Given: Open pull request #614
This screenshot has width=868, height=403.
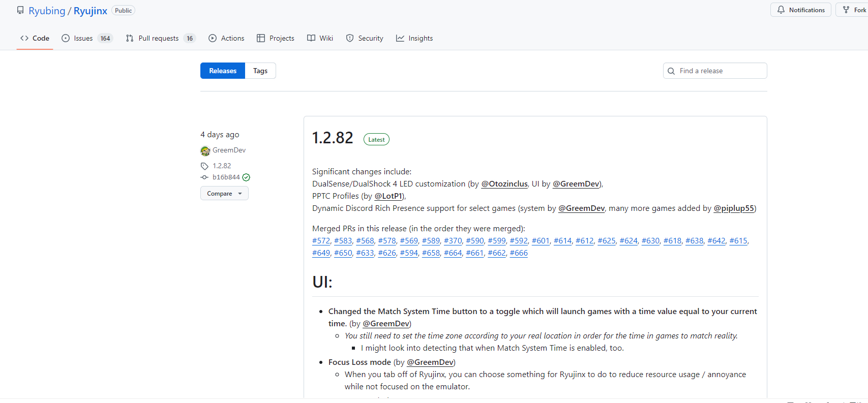Looking at the screenshot, I should [562, 241].
